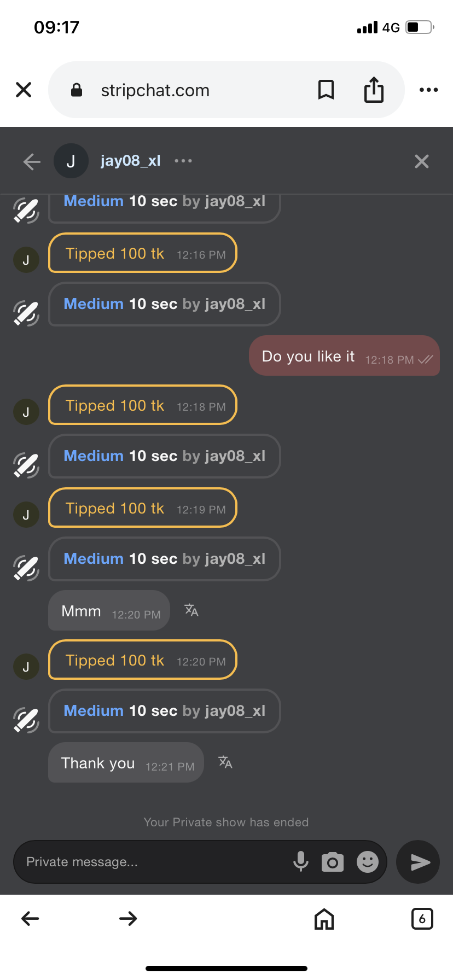Share the page via share icon
The image size is (453, 980).
coord(374,90)
